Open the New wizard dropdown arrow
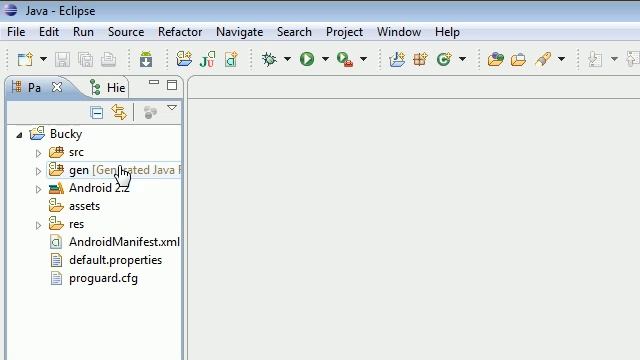Screen dimensions: 640x360 (43, 60)
